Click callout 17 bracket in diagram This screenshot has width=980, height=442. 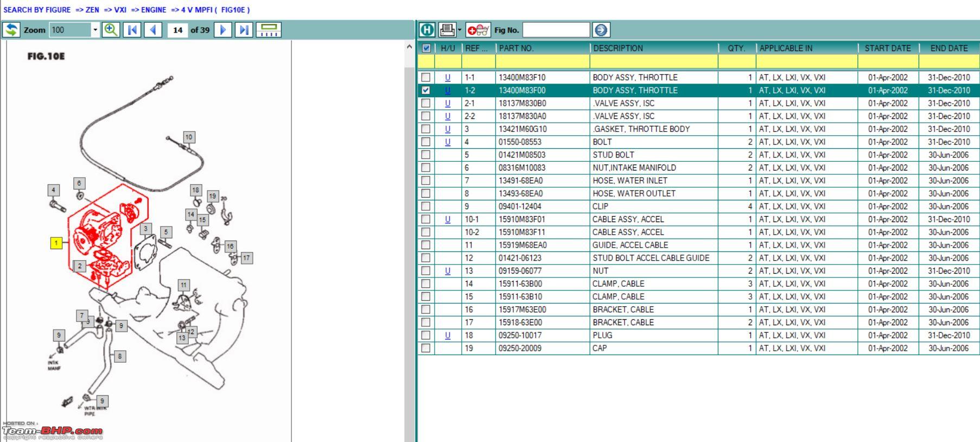click(x=246, y=258)
